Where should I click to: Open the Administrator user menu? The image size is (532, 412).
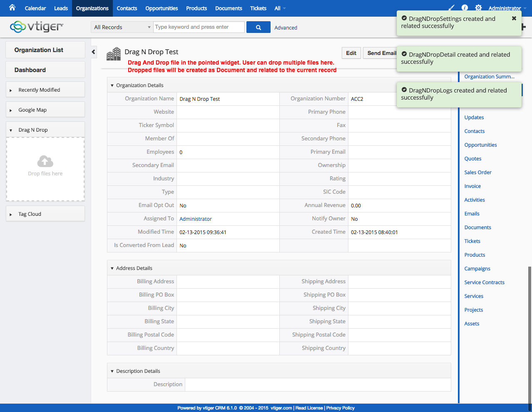click(x=507, y=8)
